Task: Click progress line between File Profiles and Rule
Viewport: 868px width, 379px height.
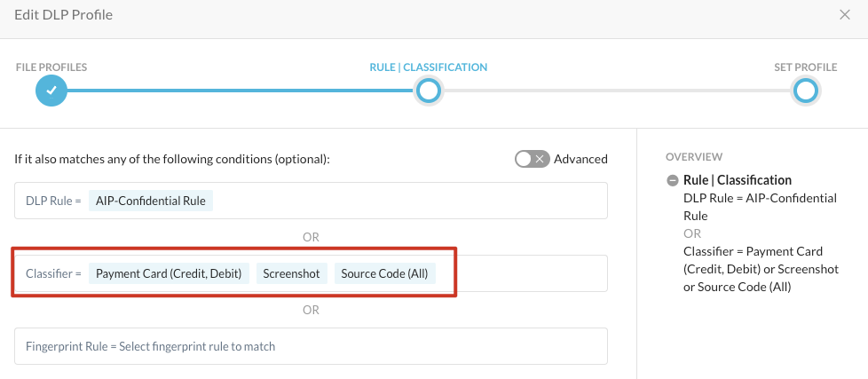Action: (240, 91)
